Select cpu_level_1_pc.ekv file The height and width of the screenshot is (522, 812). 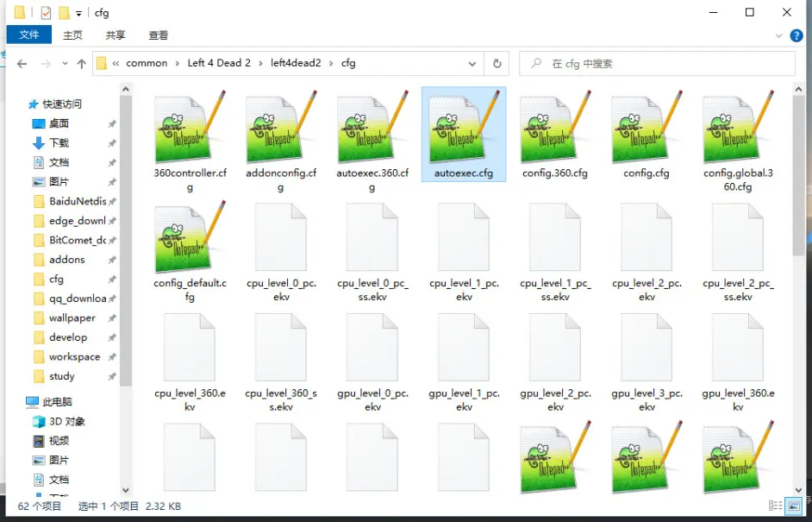[464, 238]
